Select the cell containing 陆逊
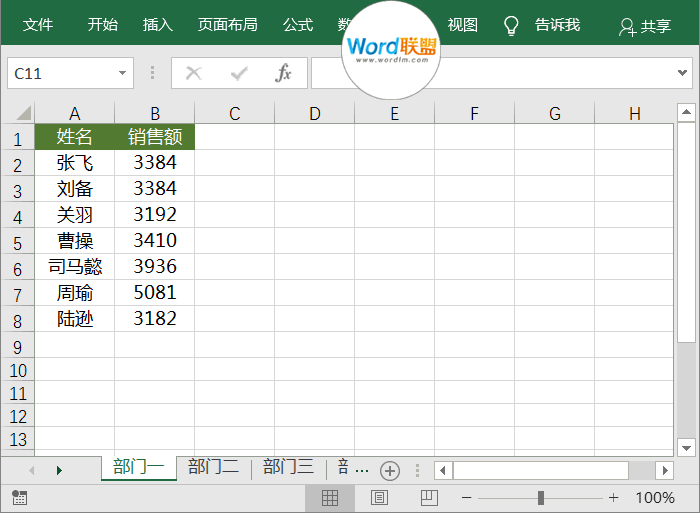This screenshot has height=513, width=700. click(75, 318)
